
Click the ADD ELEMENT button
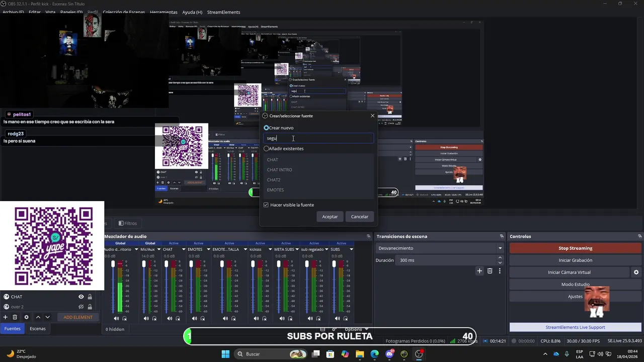tap(78, 317)
